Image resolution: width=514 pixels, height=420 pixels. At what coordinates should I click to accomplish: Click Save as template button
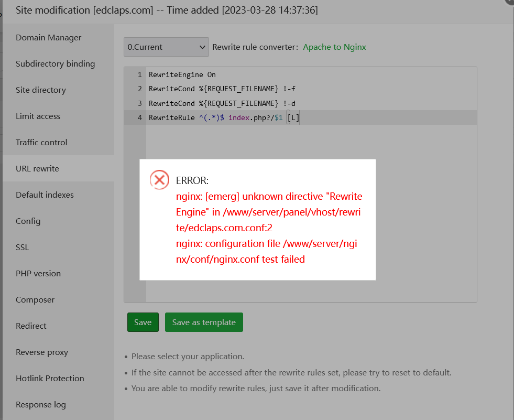pos(204,322)
